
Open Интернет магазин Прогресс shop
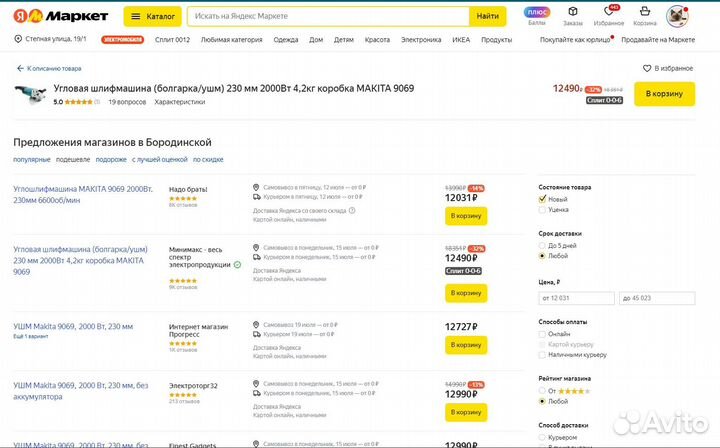point(198,330)
